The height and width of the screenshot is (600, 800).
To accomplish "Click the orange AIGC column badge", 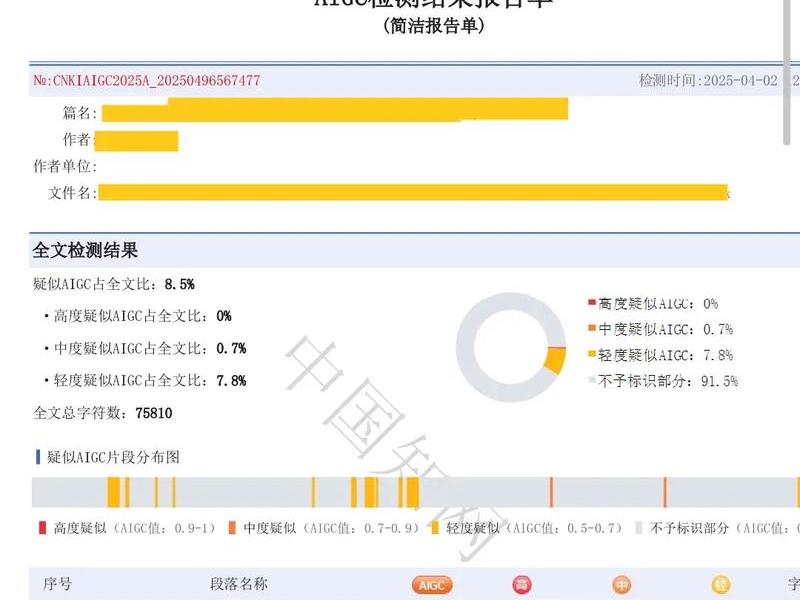I will (432, 585).
